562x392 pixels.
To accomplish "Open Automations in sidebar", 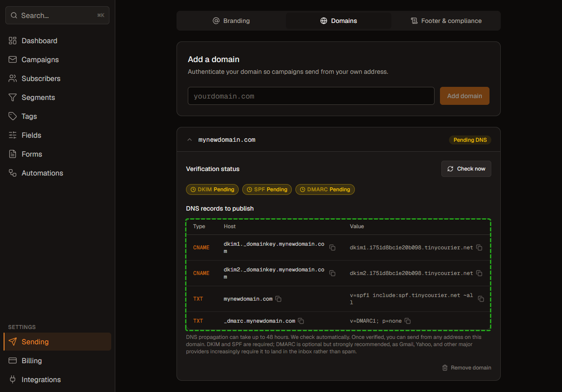I will [x=57, y=173].
